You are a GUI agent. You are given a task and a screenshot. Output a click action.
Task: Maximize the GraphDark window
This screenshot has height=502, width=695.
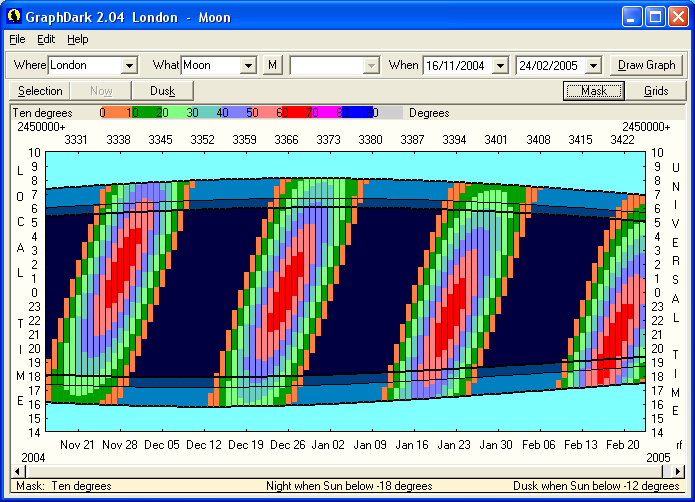pos(655,16)
